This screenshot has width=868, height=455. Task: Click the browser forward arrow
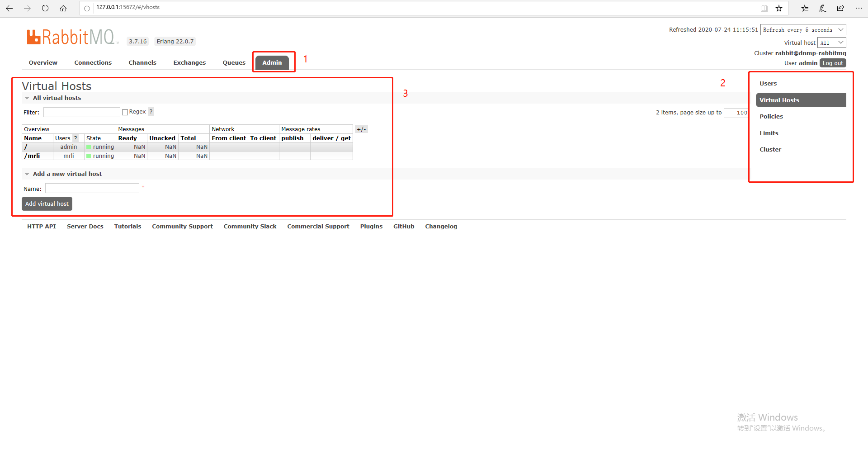(27, 8)
